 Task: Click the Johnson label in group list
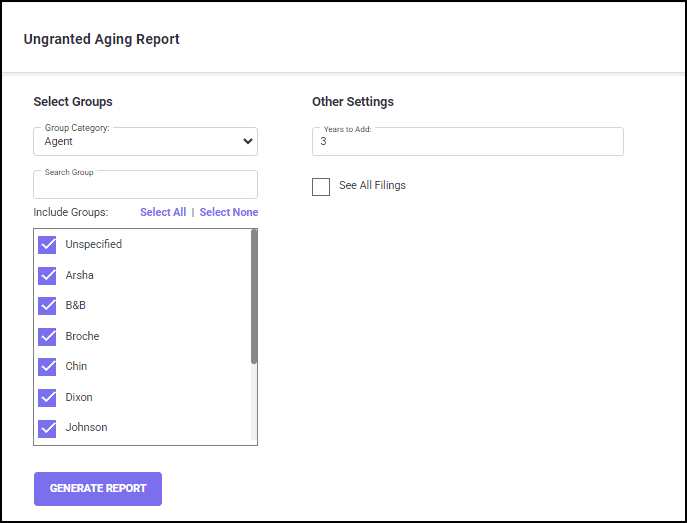pyautogui.click(x=86, y=428)
